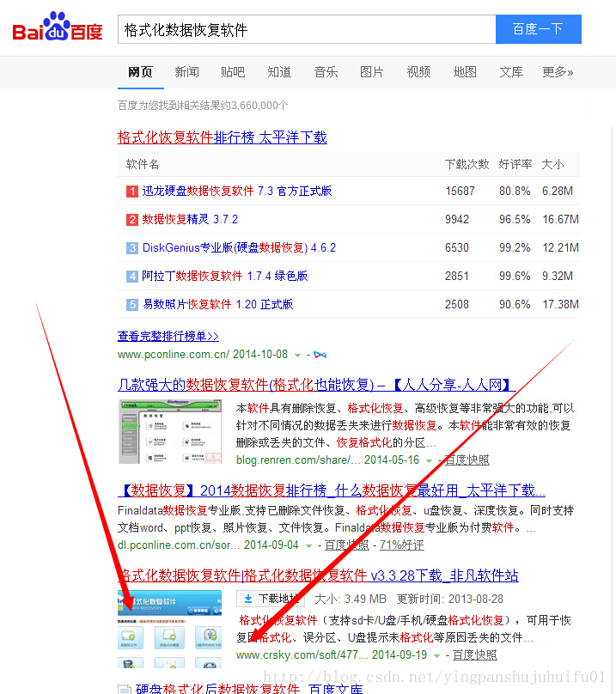Open 百度快照 for the crsky result

point(475,655)
